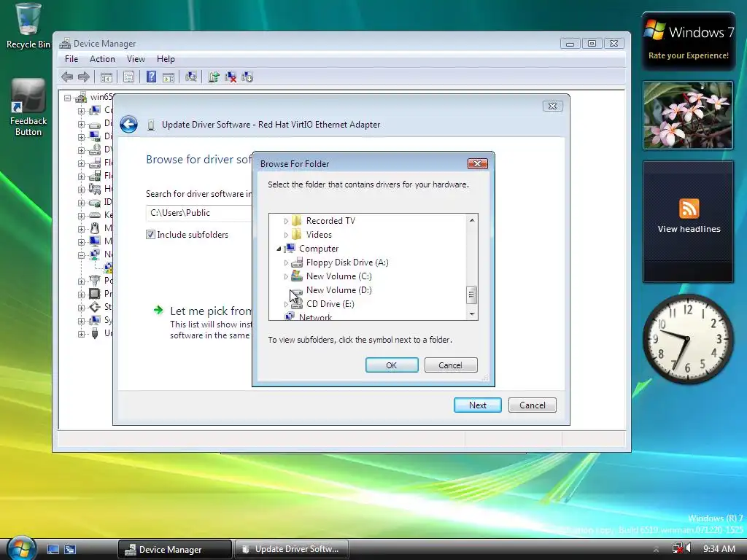Expand the Recorded TV folder node
This screenshot has width=747, height=560.
pyautogui.click(x=286, y=221)
